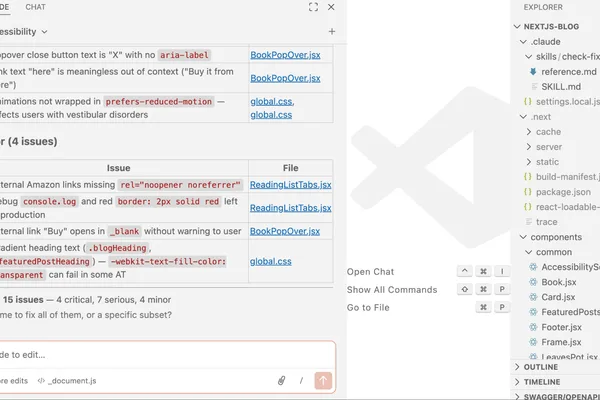This screenshot has width=600, height=400.
Task: Open package.json in the explorer
Action: pos(563,192)
